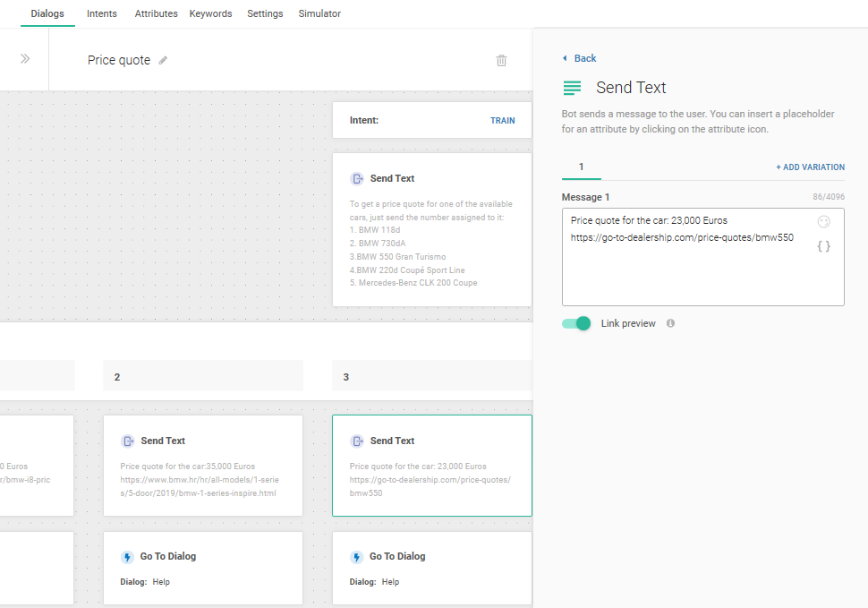Insert an attribute placeholder with curly braces icon
868x608 pixels.
point(823,245)
